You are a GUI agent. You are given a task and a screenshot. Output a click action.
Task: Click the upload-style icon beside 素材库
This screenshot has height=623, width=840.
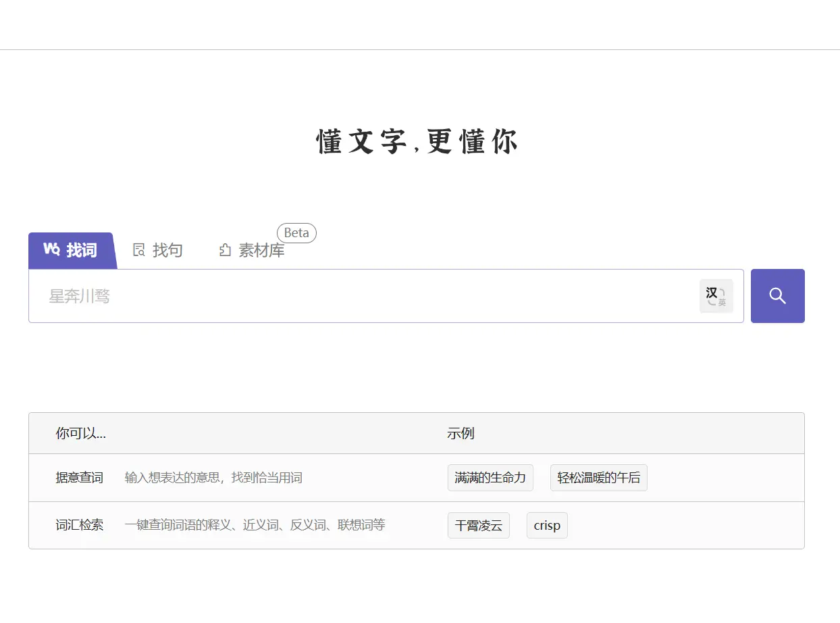pyautogui.click(x=224, y=250)
